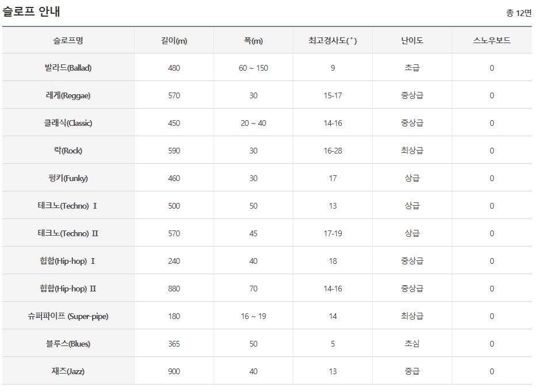Click the 총 12면 count text
The width and height of the screenshot is (538, 392).
coord(518,13)
